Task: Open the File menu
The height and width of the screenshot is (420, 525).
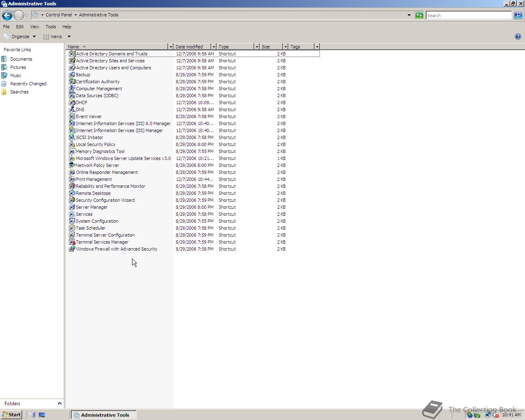Action: tap(7, 27)
